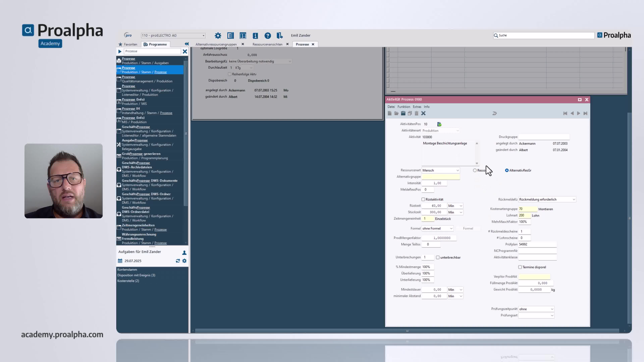The image size is (644, 362).
Task: Enable the Rüstaktivität checkbox
Action: click(x=423, y=199)
